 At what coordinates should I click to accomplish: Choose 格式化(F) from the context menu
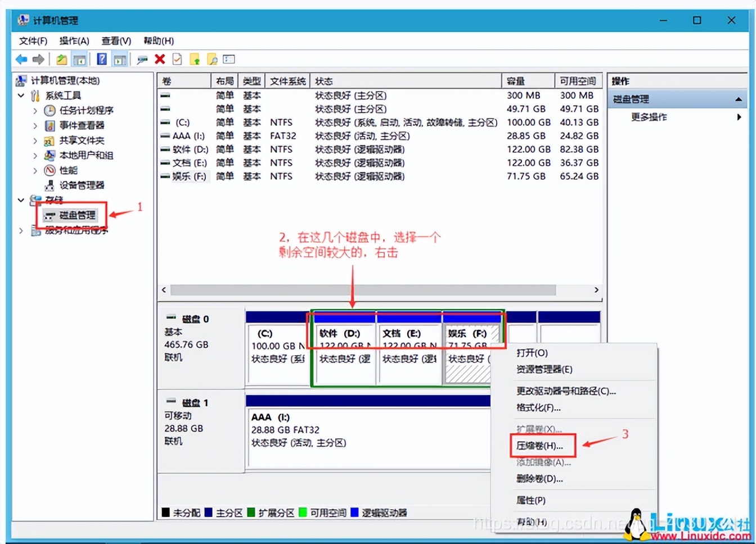pos(538,407)
